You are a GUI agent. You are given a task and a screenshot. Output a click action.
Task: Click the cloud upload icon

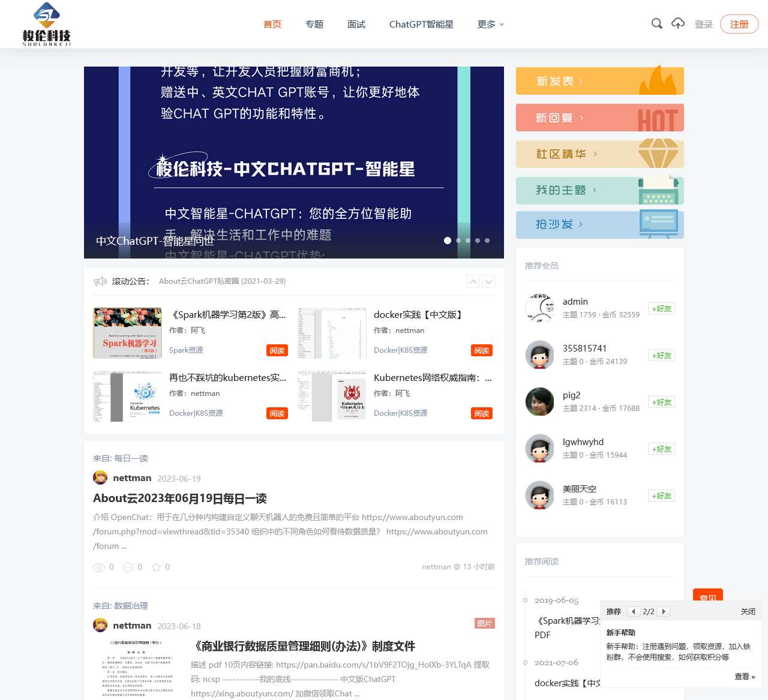[x=678, y=23]
